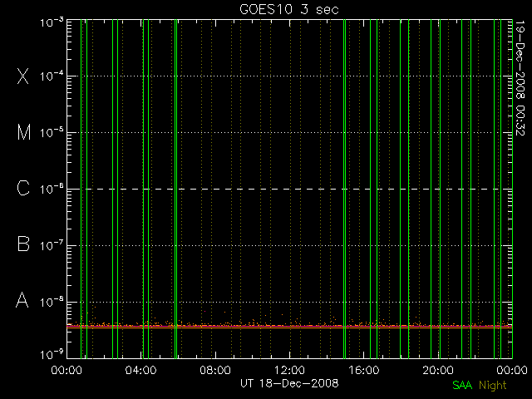Click the 'GOES10 3 sec' plot title
This screenshot has height=399, width=532.
click(289, 9)
